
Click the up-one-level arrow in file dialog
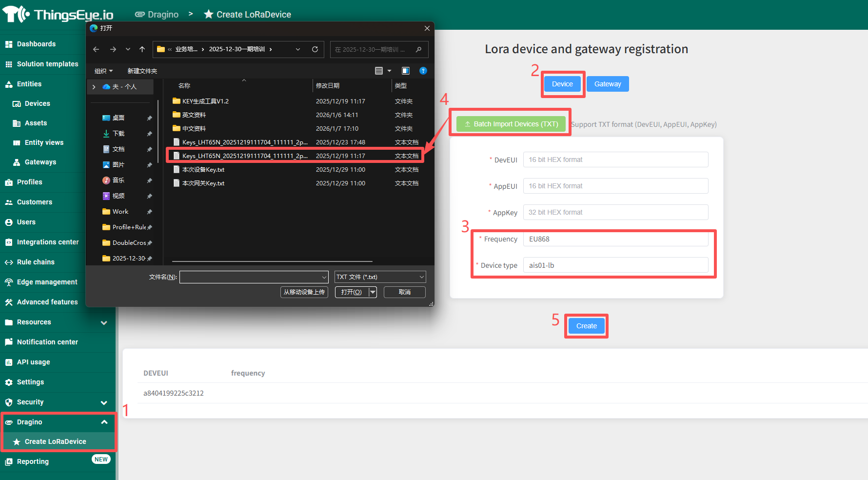[142, 49]
